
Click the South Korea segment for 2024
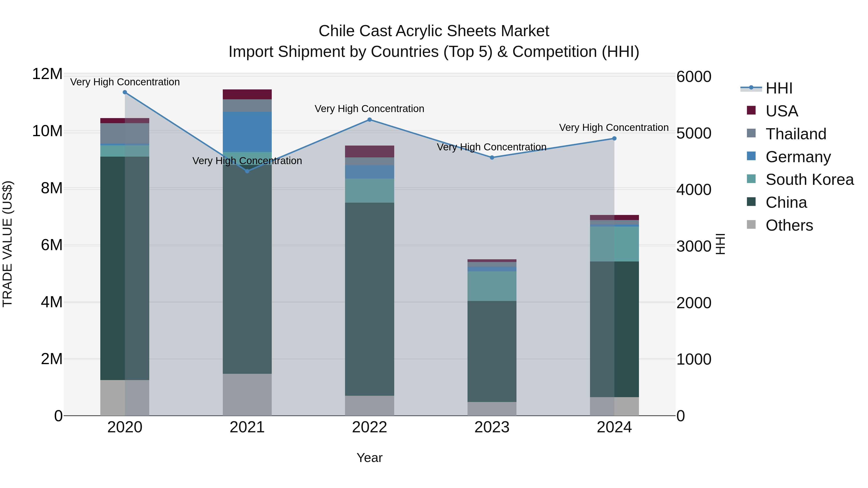pyautogui.click(x=614, y=244)
